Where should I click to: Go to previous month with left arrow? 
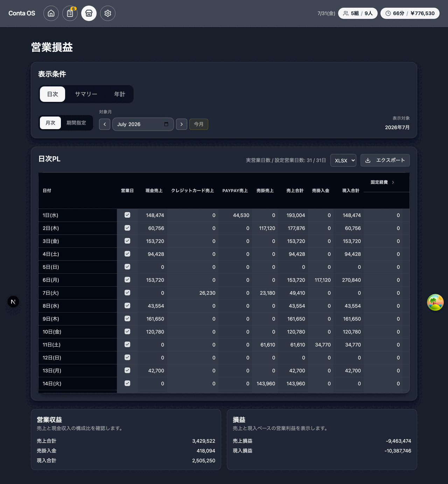click(105, 124)
